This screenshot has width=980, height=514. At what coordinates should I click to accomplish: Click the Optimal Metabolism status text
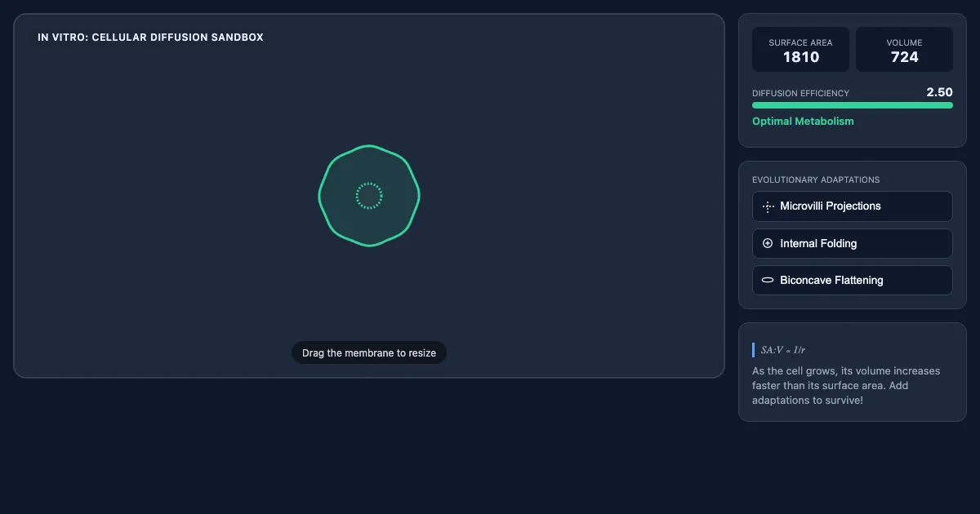803,121
